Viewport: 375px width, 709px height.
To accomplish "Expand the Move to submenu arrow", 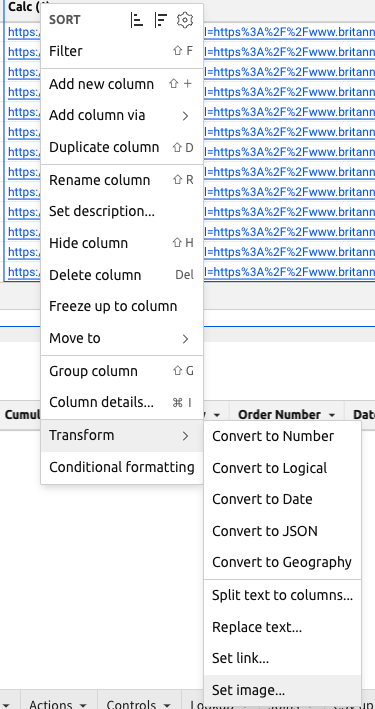I will click(x=185, y=339).
